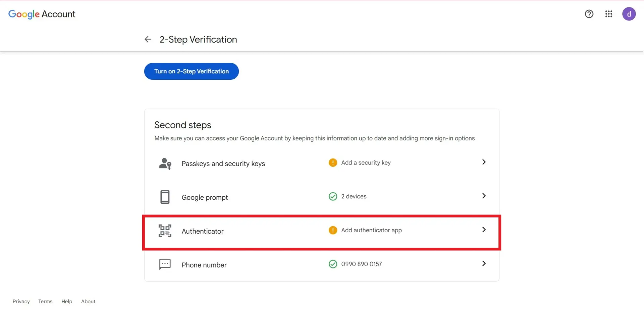Open the About footer link
The height and width of the screenshot is (310, 644).
(x=88, y=302)
